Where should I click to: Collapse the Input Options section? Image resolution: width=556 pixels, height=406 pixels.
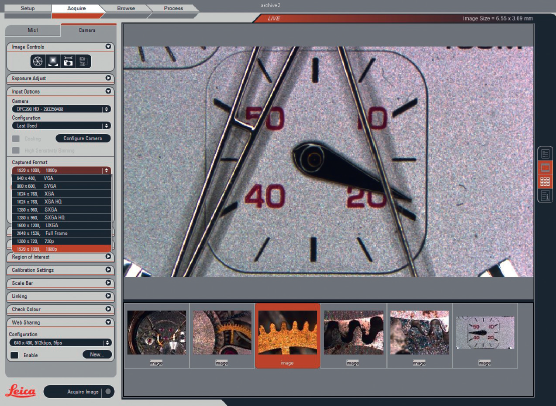[108, 91]
